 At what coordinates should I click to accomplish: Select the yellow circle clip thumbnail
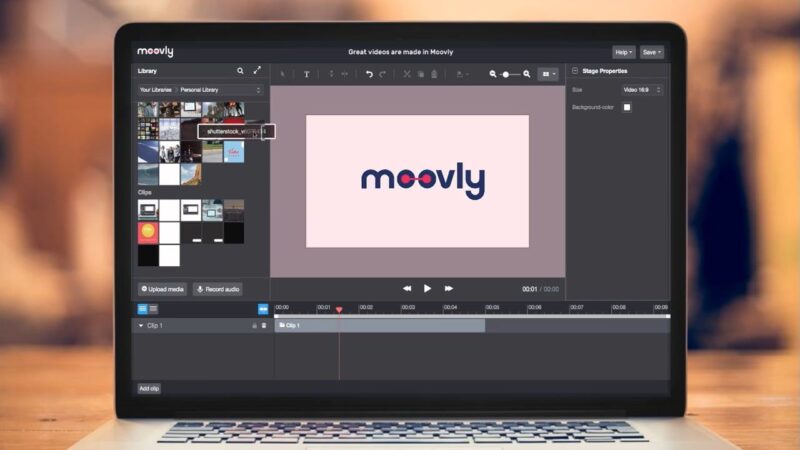coord(148,233)
